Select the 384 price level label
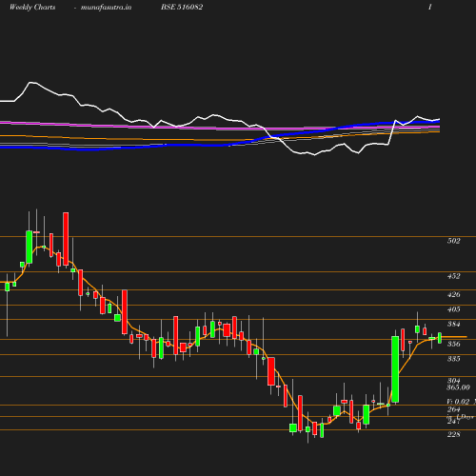The width and height of the screenshot is (476, 476). coord(453,324)
